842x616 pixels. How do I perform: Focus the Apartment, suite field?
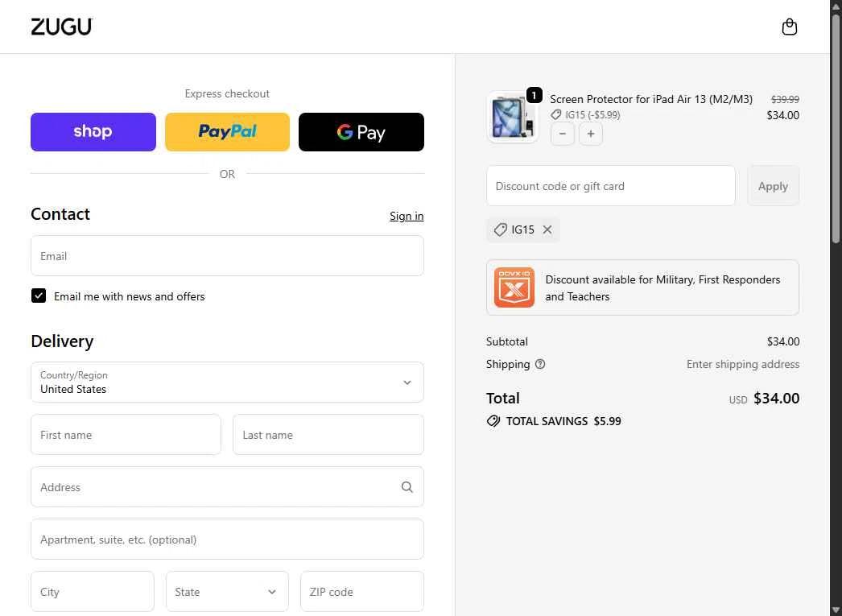tap(227, 540)
